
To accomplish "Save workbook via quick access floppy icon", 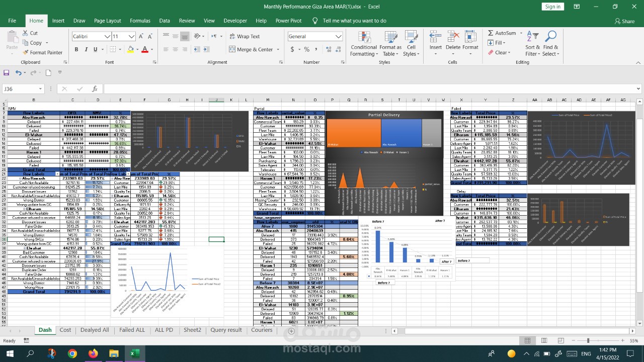I will click(7, 72).
